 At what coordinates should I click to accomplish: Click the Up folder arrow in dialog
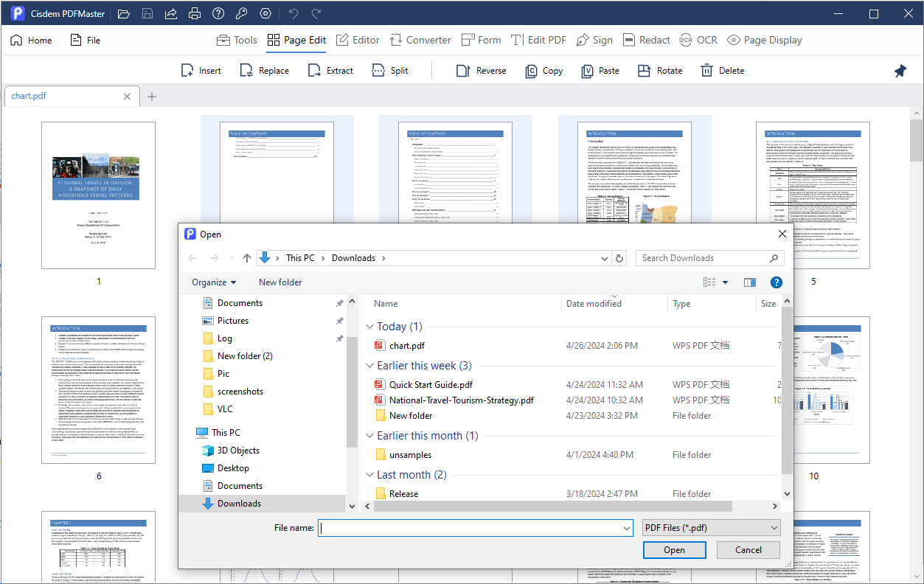[x=247, y=258]
